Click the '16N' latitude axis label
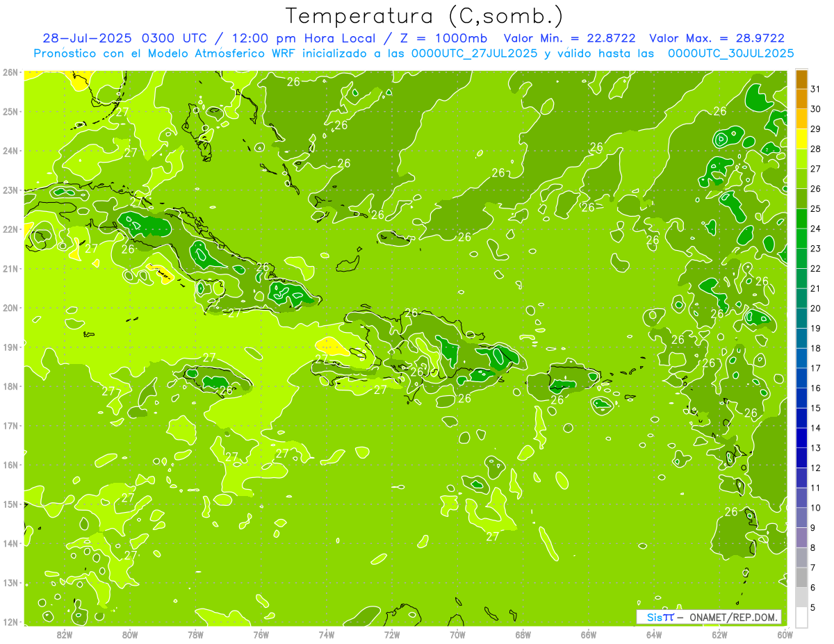 coord(10,464)
